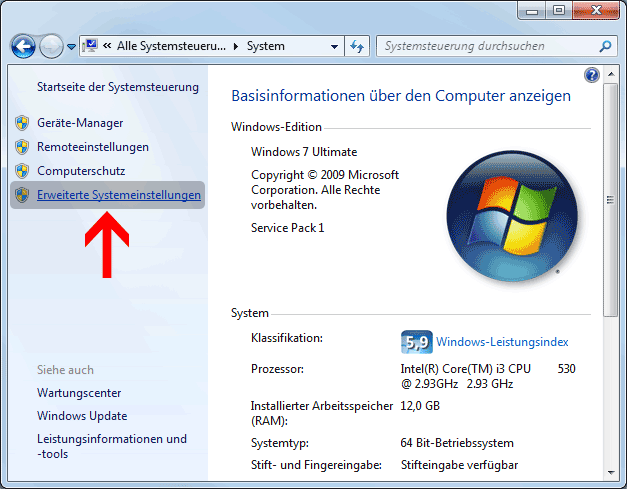
Task: Click the shield icon beside Erweiterte Systemeinstellungen
Action: [x=22, y=195]
